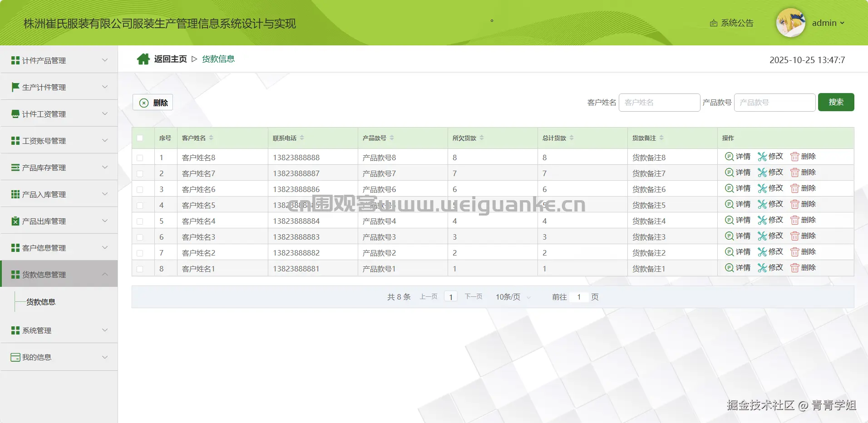
Task: Click the admin avatar image
Action: click(x=791, y=23)
